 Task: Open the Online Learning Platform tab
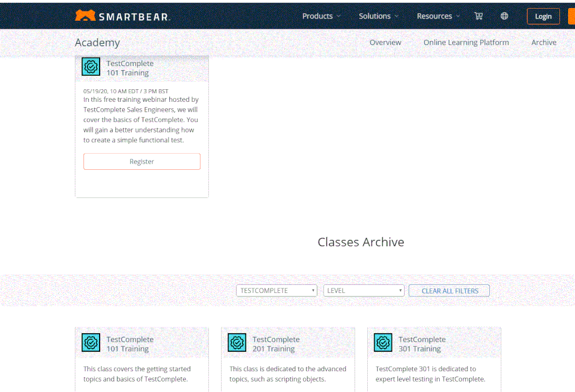[x=466, y=43]
